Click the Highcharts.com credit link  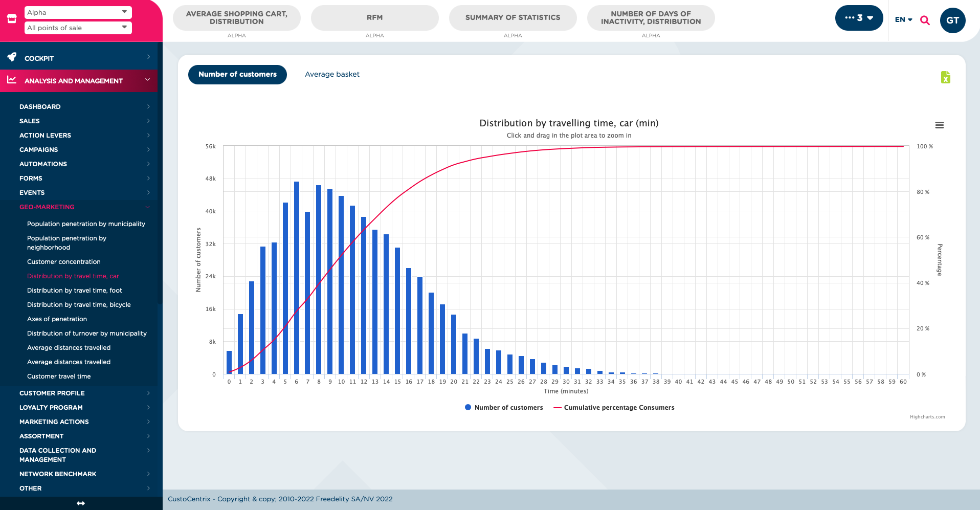tap(927, 417)
